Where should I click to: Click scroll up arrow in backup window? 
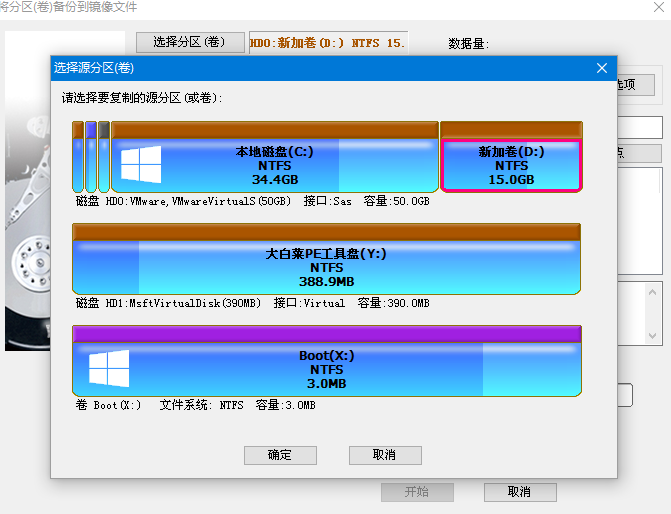652,292
